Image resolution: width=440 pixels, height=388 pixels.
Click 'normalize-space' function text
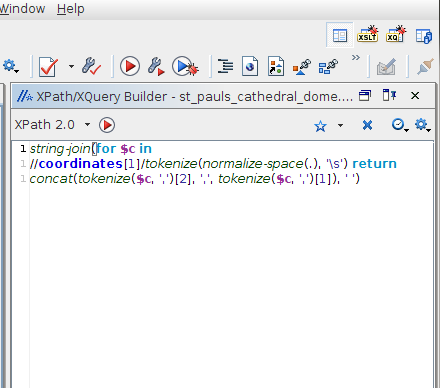[253, 163]
